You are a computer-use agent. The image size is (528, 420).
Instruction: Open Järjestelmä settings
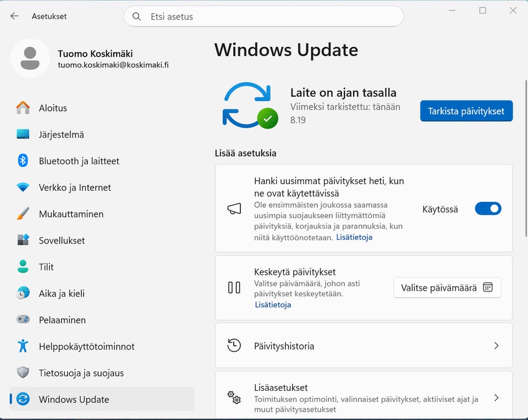[102, 134]
